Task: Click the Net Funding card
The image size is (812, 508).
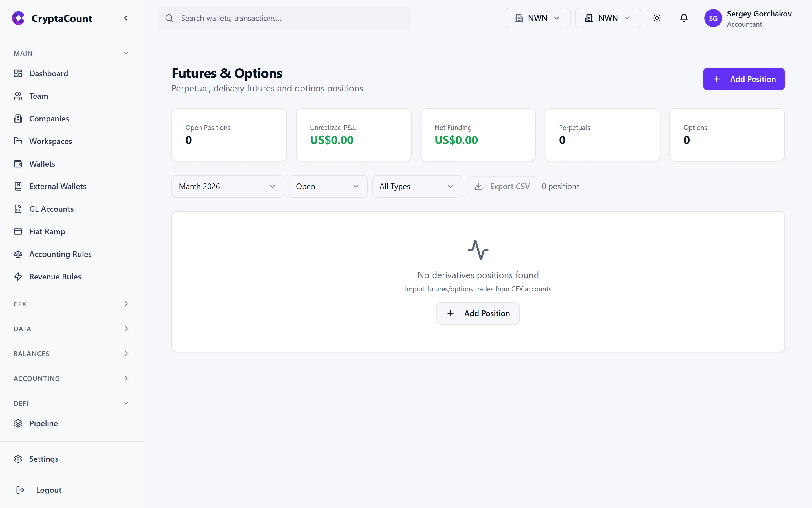Action: coord(478,135)
